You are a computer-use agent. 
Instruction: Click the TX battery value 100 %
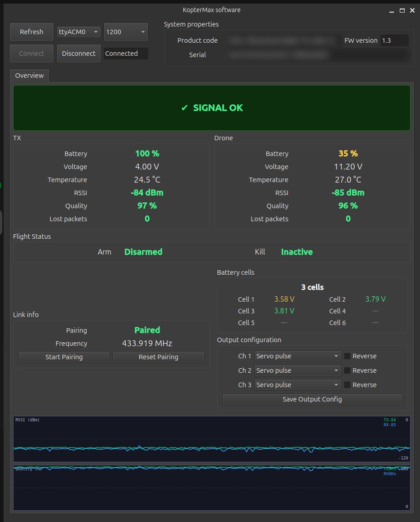pyautogui.click(x=147, y=153)
